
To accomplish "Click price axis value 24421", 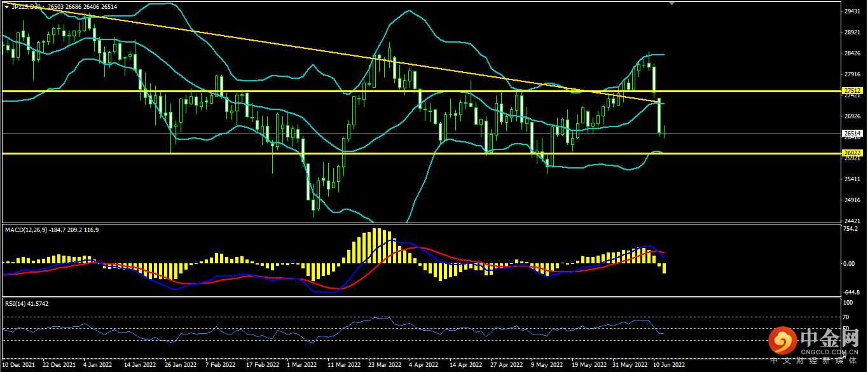I will (x=851, y=221).
